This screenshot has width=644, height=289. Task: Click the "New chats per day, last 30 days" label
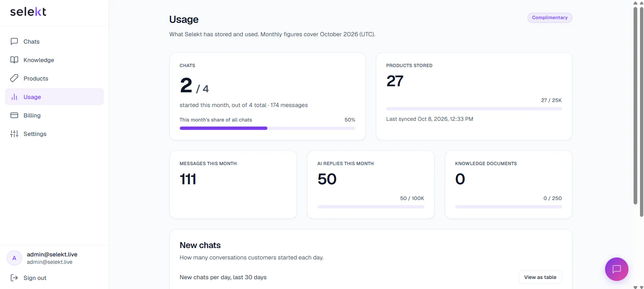(x=223, y=277)
